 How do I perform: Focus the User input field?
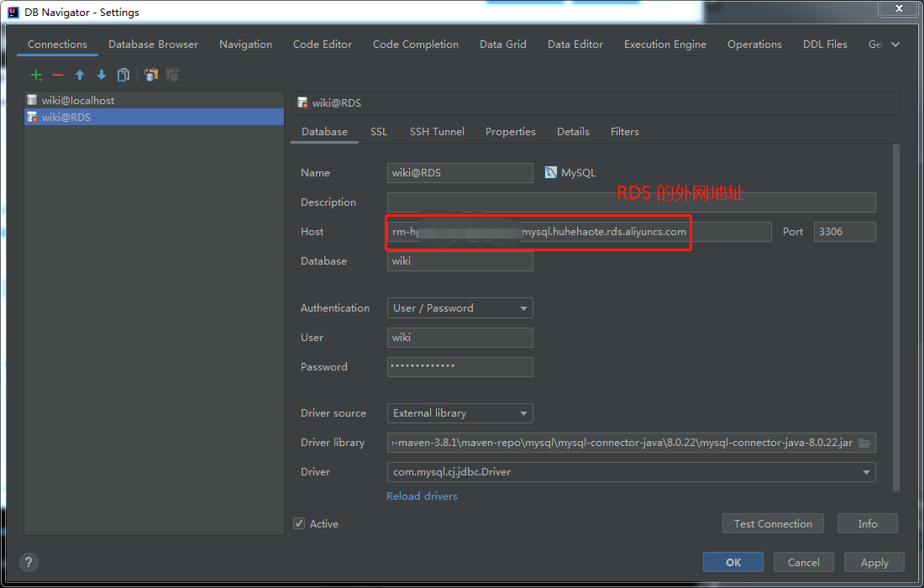point(459,338)
